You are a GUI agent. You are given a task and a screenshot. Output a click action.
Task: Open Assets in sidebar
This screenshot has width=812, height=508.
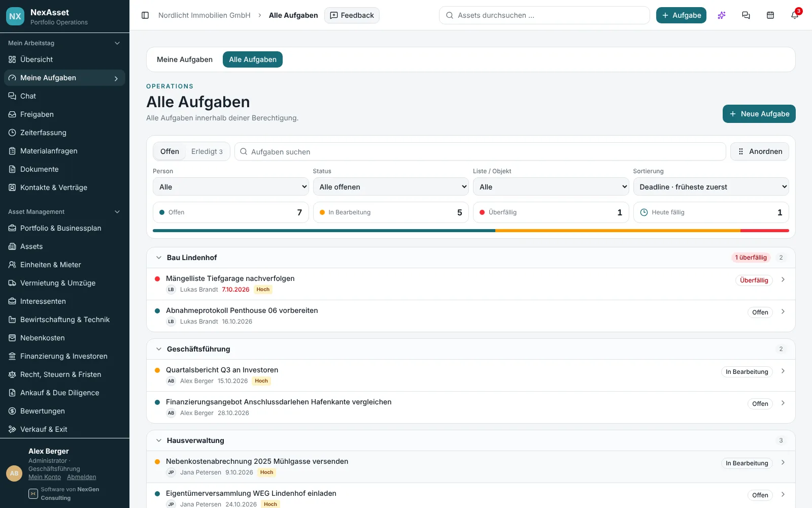tap(64, 246)
